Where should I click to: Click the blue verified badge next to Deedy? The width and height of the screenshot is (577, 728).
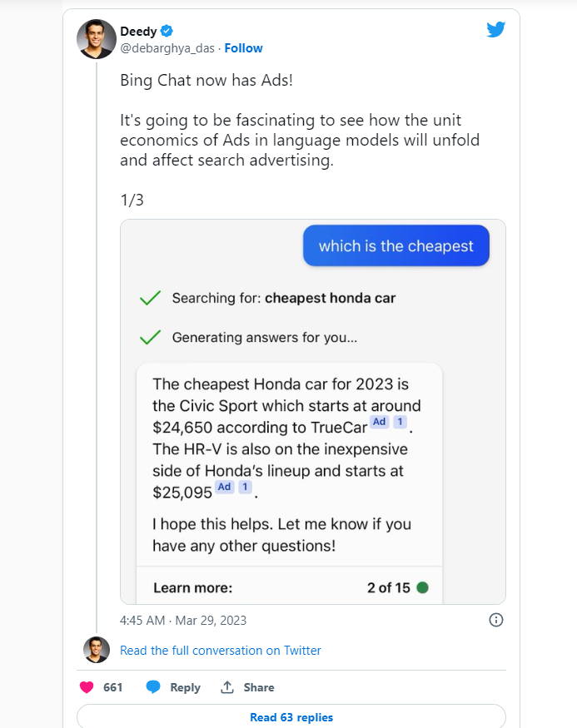click(167, 31)
